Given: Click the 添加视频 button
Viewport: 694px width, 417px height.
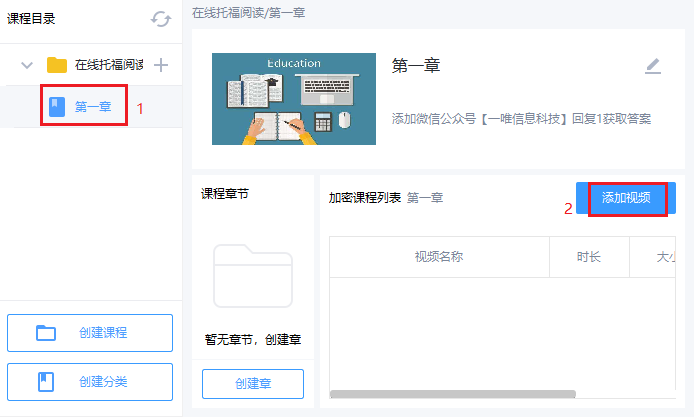Looking at the screenshot, I should point(626,198).
